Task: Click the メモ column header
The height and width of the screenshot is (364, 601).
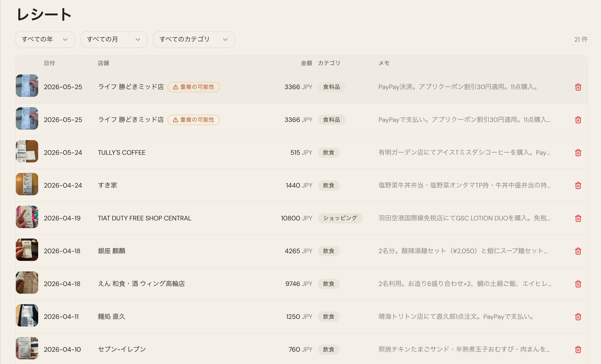Action: 384,63
